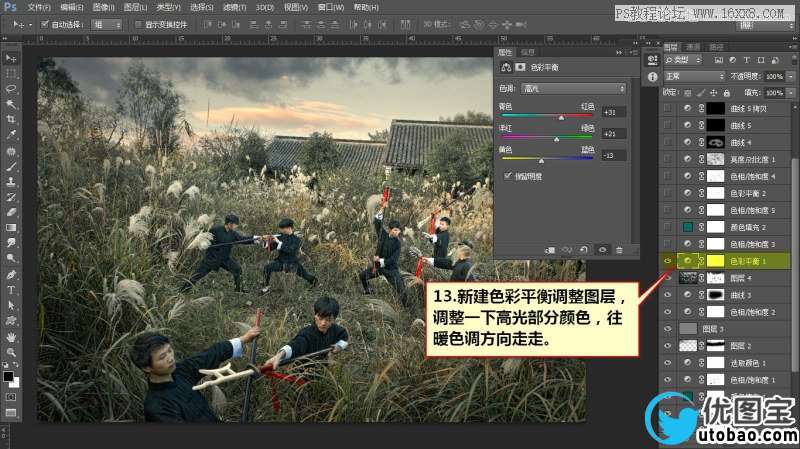The width and height of the screenshot is (800, 449).
Task: Open the 色调 tone dropdown in Properties
Action: point(573,89)
